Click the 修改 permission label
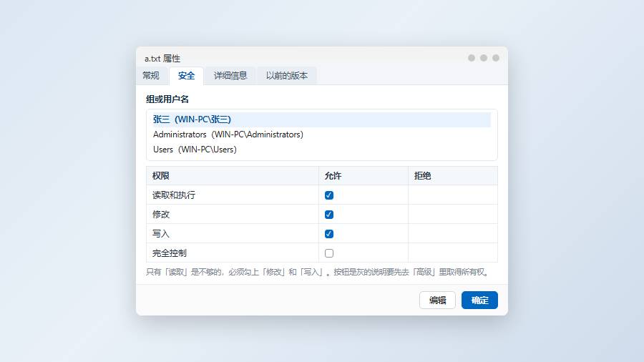This screenshot has width=644, height=362. 161,214
